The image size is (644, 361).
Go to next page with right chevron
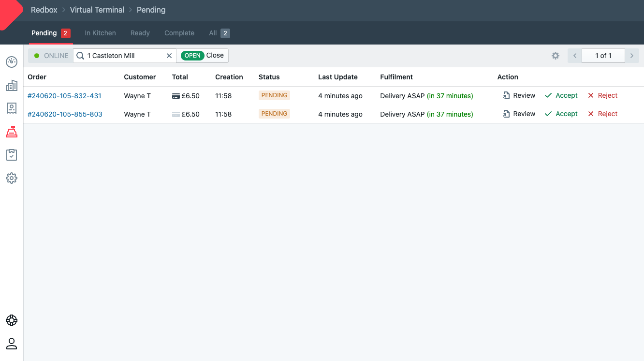point(632,55)
